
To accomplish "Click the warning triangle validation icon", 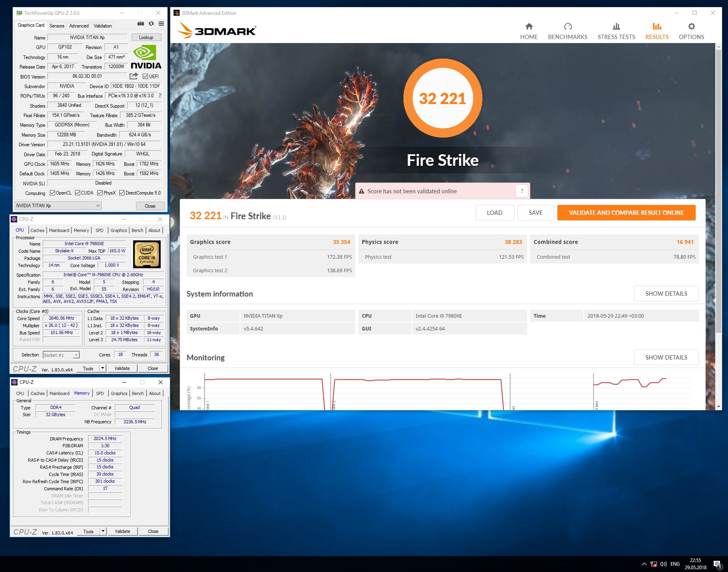I will [362, 191].
